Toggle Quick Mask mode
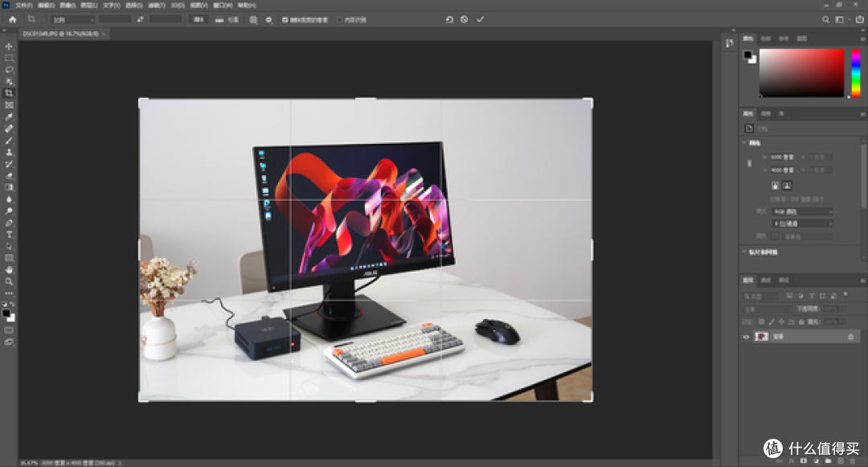The height and width of the screenshot is (467, 868). [x=9, y=330]
